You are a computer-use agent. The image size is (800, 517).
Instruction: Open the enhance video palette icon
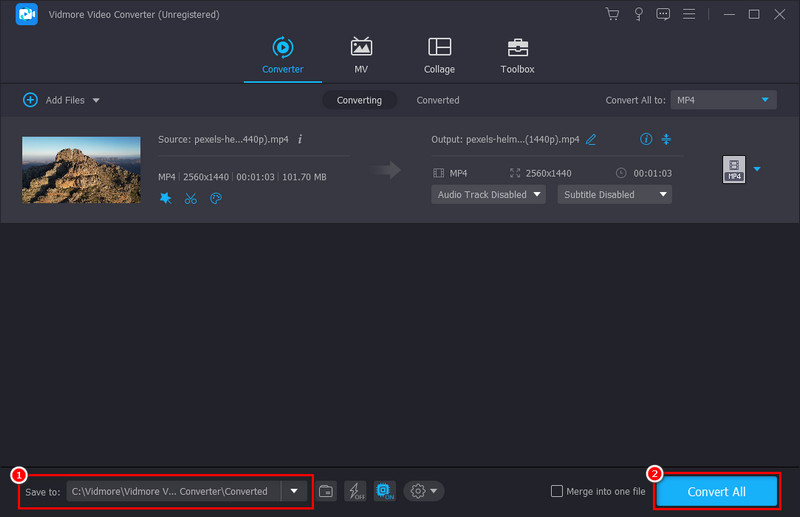click(x=216, y=198)
